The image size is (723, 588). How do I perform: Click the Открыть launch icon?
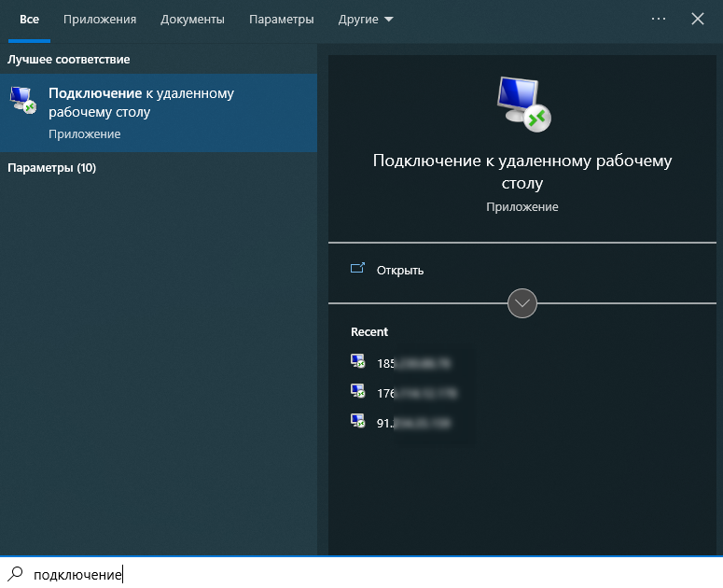[x=357, y=268]
